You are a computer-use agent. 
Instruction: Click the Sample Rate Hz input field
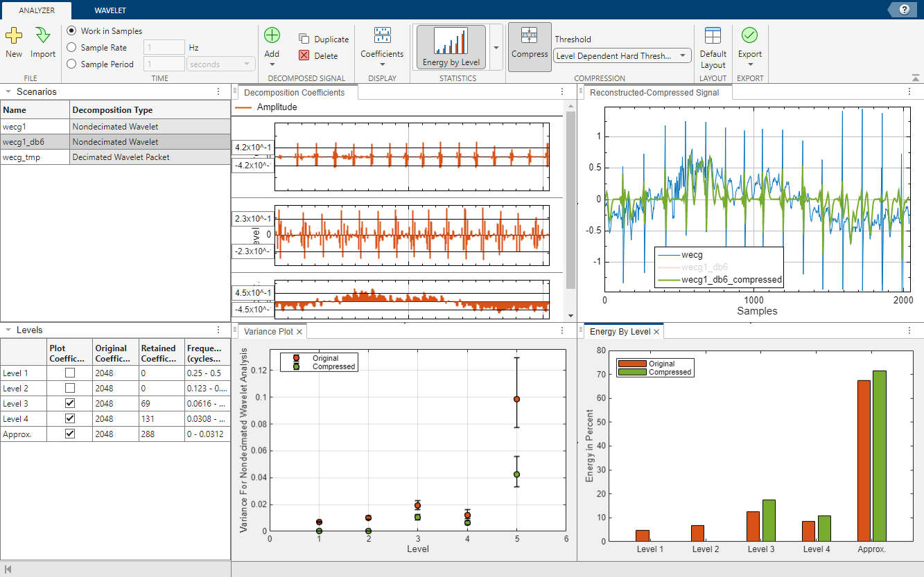click(x=164, y=47)
